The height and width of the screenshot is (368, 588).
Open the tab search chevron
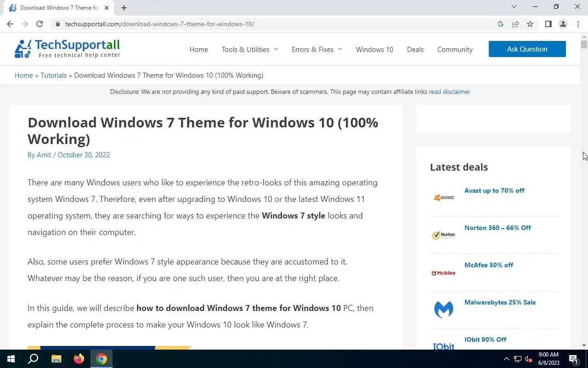(514, 7)
